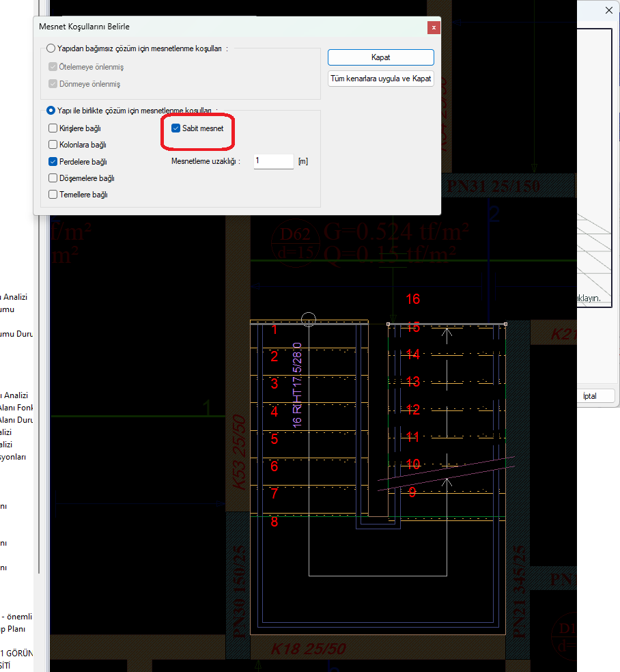Click the PN31 25/150 wall label
This screenshot has height=672, width=620.
(x=491, y=185)
